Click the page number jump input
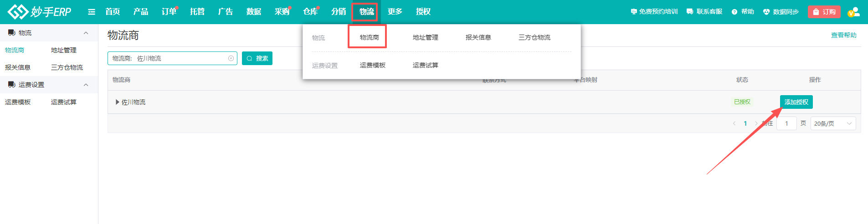 (x=786, y=123)
